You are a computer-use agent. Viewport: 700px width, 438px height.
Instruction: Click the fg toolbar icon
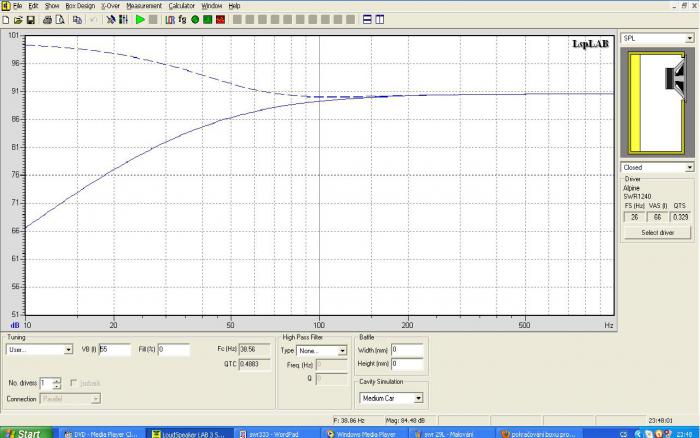pos(182,20)
